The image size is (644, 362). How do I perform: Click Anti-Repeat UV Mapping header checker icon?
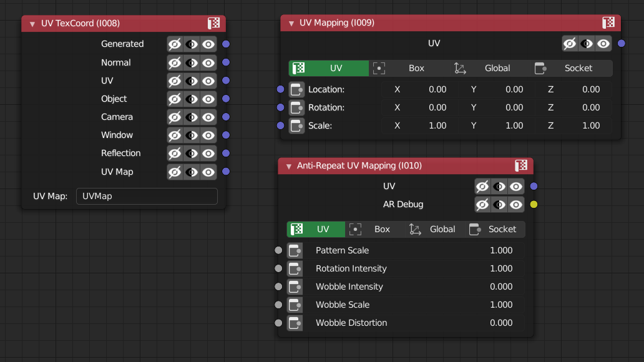tap(521, 165)
